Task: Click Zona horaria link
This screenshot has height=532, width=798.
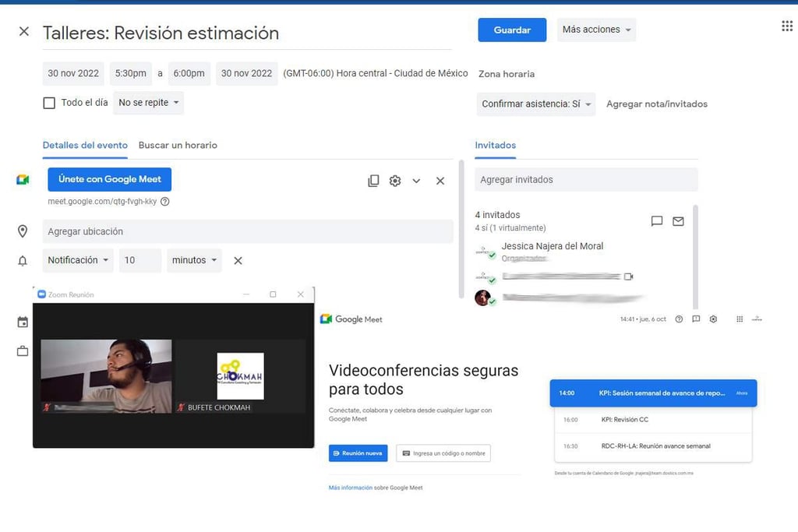Action: click(x=507, y=74)
